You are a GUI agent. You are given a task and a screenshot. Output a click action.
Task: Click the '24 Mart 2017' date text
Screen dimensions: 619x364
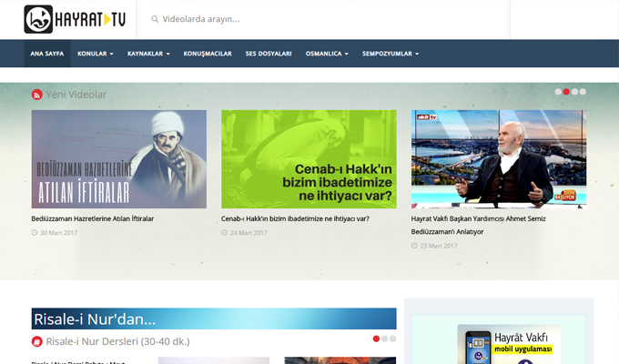point(249,233)
